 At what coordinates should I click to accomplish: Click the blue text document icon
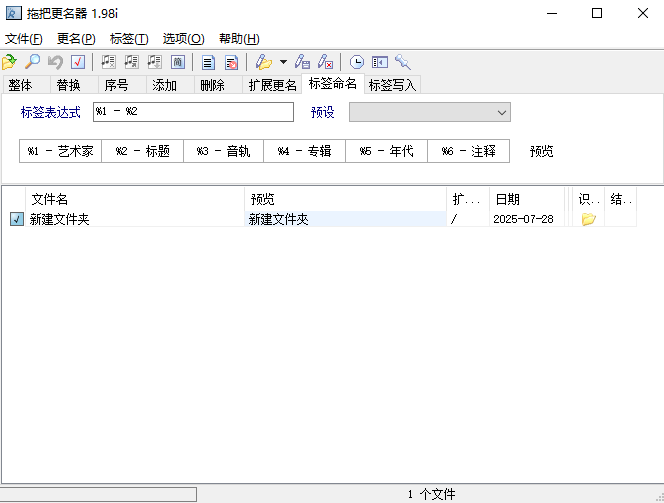tap(208, 62)
